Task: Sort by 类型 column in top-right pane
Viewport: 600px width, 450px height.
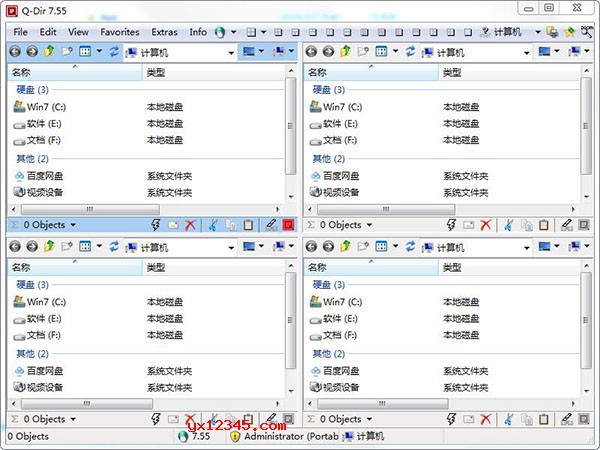Action: coord(509,72)
